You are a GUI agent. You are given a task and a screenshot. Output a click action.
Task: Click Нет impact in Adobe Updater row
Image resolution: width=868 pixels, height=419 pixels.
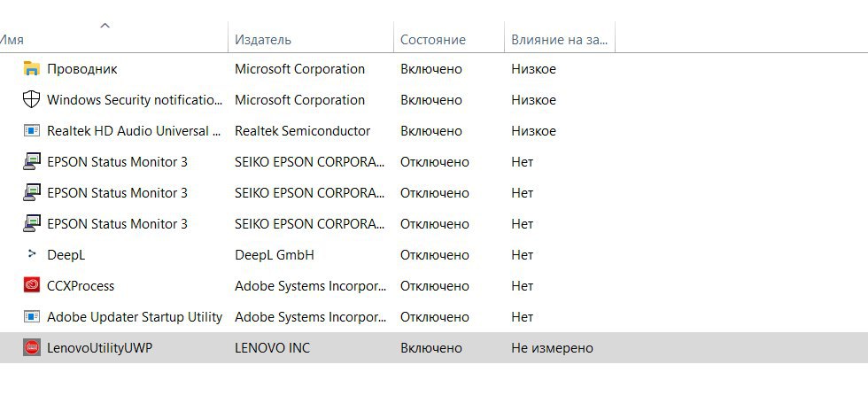[x=522, y=317]
